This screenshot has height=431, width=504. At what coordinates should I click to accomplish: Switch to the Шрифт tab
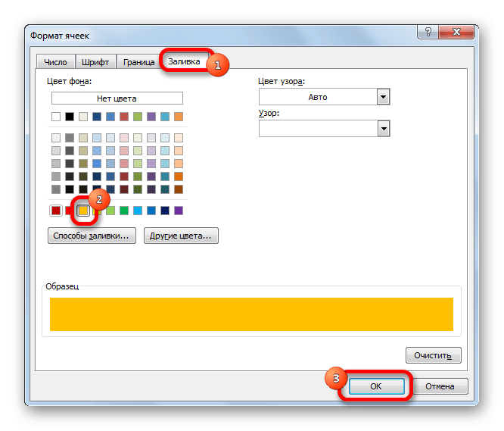point(95,62)
